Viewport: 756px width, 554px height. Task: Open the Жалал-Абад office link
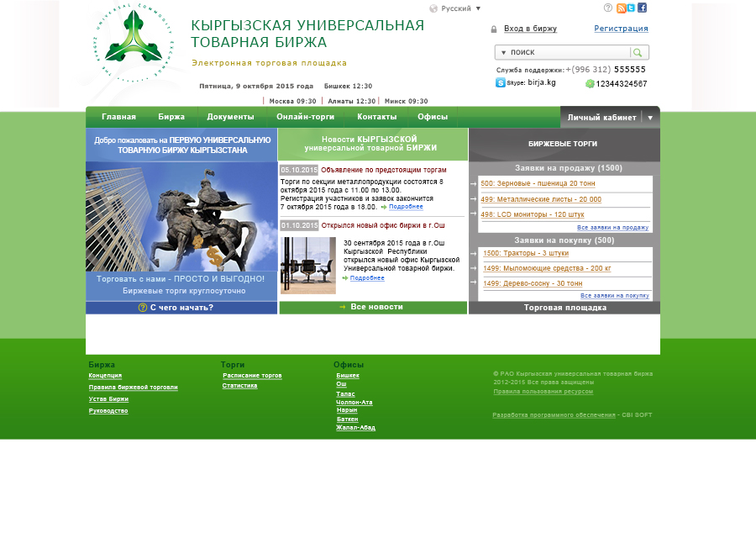pyautogui.click(x=356, y=428)
